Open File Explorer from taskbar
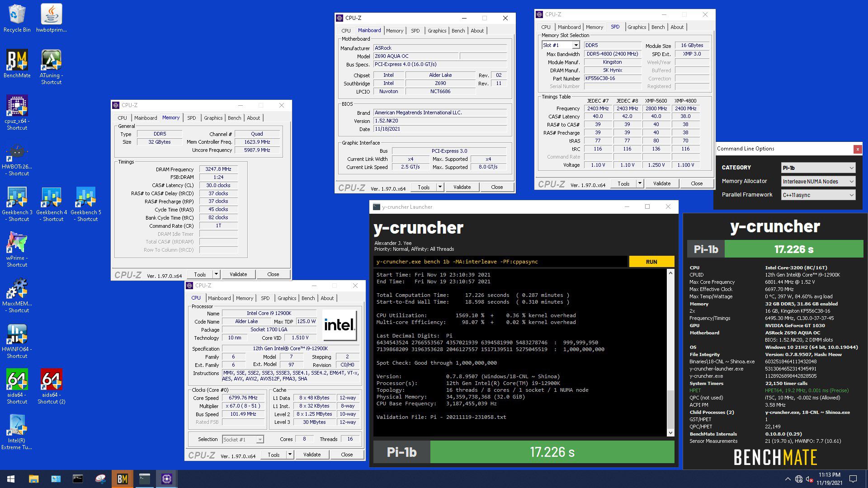Screen dimensions: 868x488 pos(33,479)
